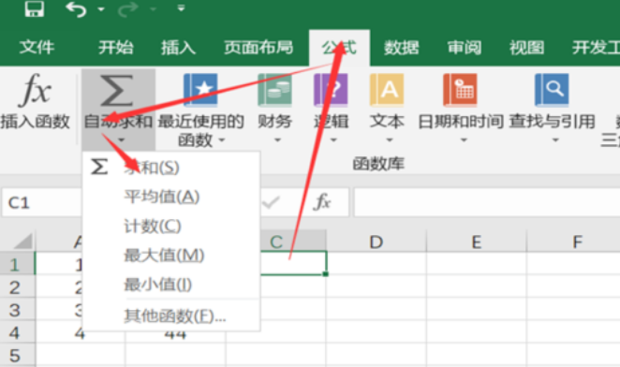
Task: Click the 日期和时间 functions icon
Action: click(460, 90)
